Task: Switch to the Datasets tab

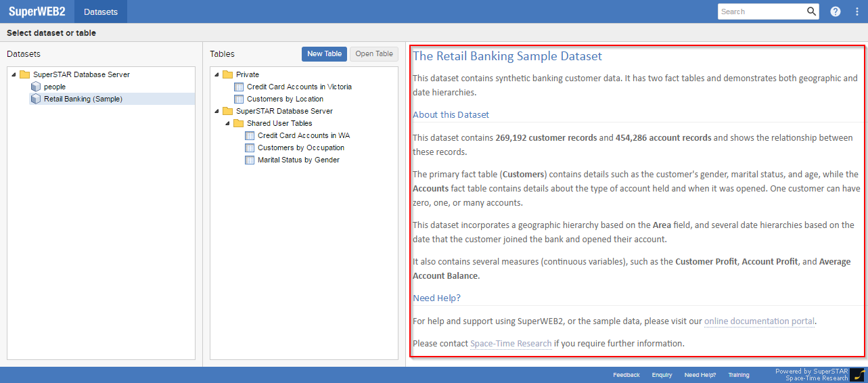Action: (100, 12)
